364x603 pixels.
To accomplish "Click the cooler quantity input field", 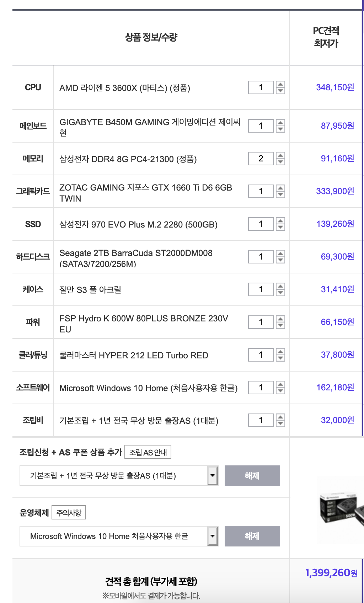I will [261, 355].
